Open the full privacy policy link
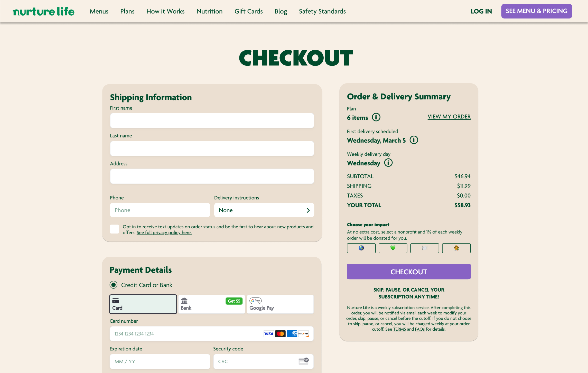Screen dimensions: 588x373 click(x=164, y=232)
